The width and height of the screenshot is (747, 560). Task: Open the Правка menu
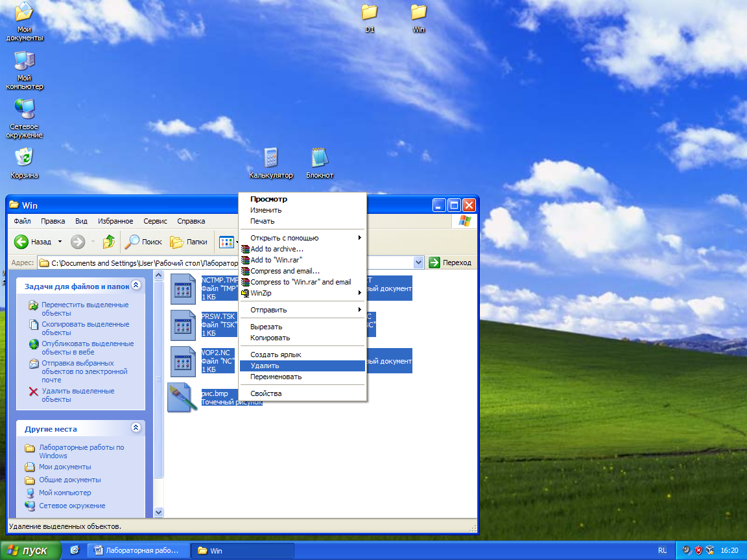tap(53, 221)
